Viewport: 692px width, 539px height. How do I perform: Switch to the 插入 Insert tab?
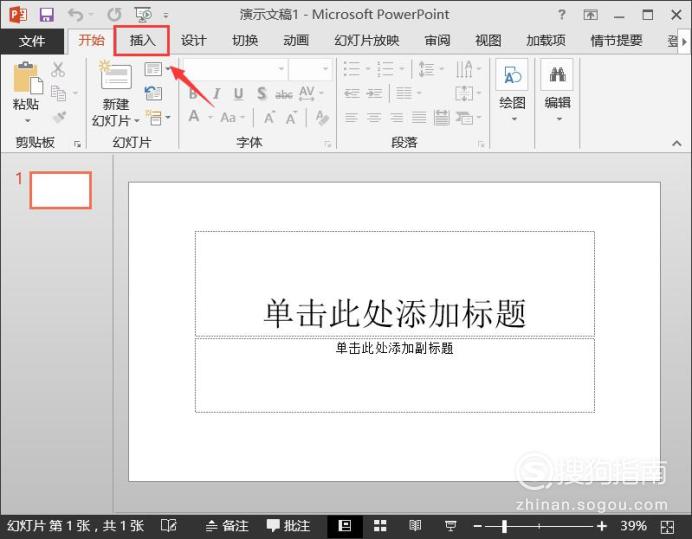(142, 41)
